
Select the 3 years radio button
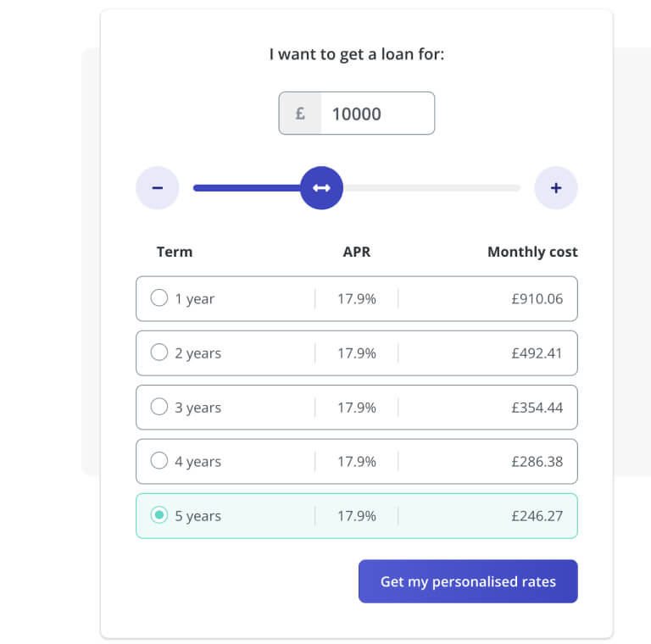coord(159,407)
